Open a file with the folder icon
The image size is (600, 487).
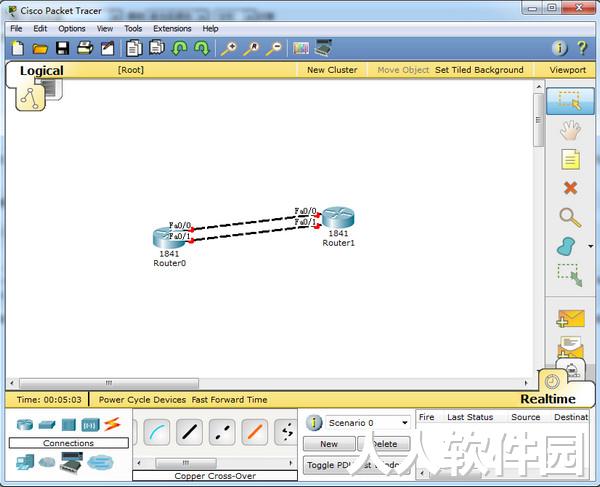[x=40, y=49]
